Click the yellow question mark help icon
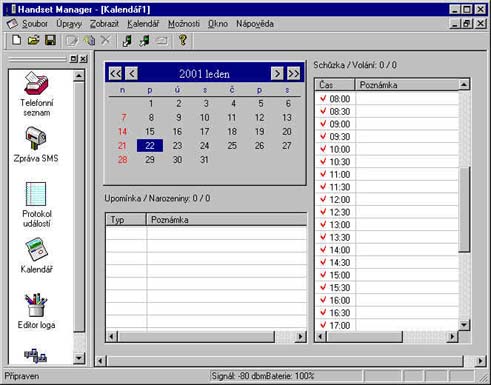The image size is (491, 385). coord(183,40)
